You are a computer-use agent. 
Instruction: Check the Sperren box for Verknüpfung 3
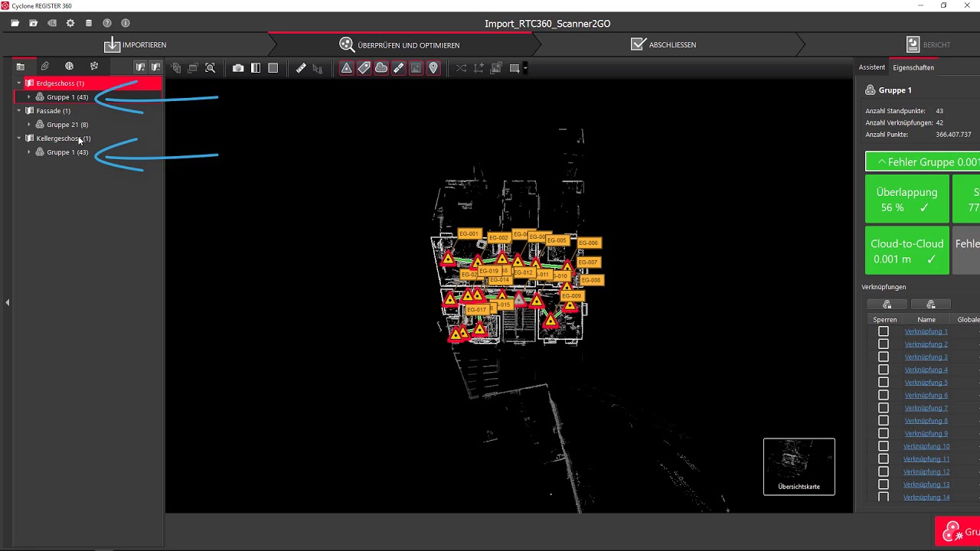884,357
